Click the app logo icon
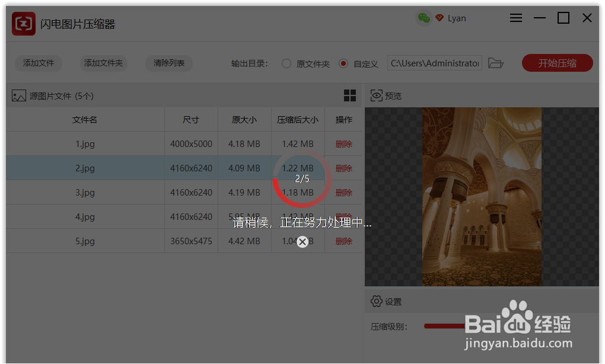The height and width of the screenshot is (364, 605). [x=24, y=24]
